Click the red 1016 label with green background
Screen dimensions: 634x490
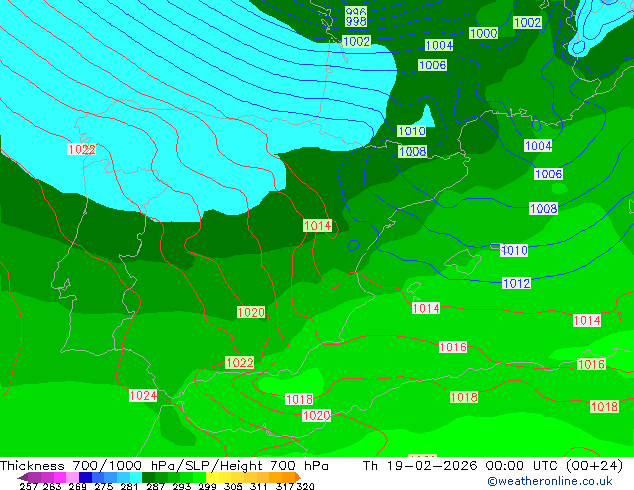tap(591, 364)
